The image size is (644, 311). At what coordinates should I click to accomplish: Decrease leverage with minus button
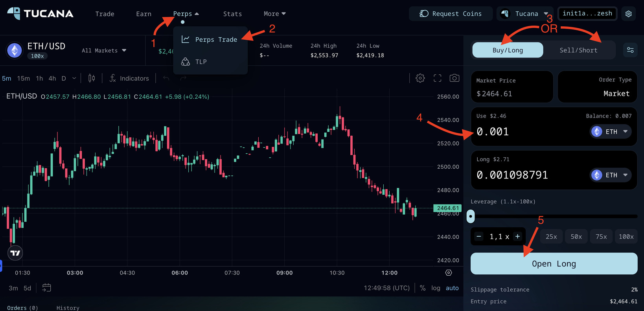pos(479,236)
